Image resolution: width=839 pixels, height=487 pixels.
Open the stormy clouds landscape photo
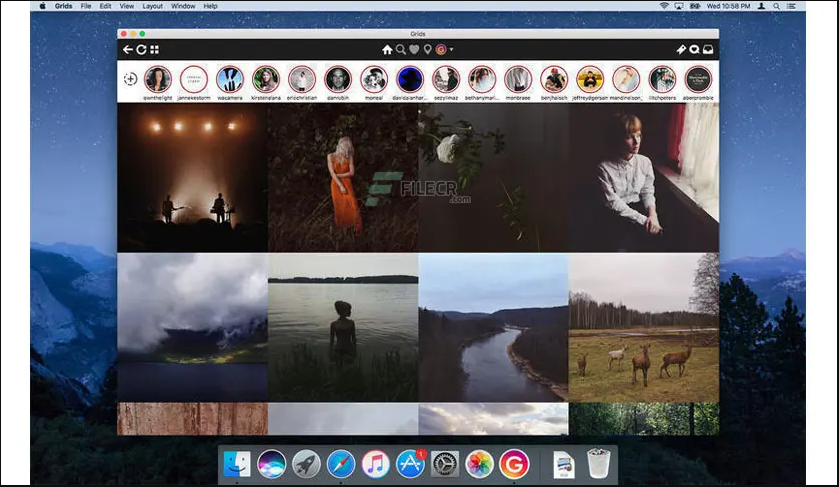point(193,328)
